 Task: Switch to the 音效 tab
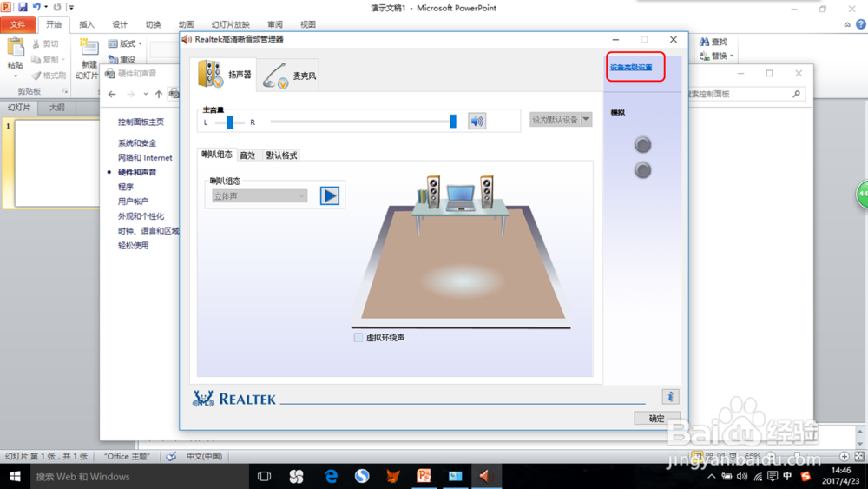(247, 155)
